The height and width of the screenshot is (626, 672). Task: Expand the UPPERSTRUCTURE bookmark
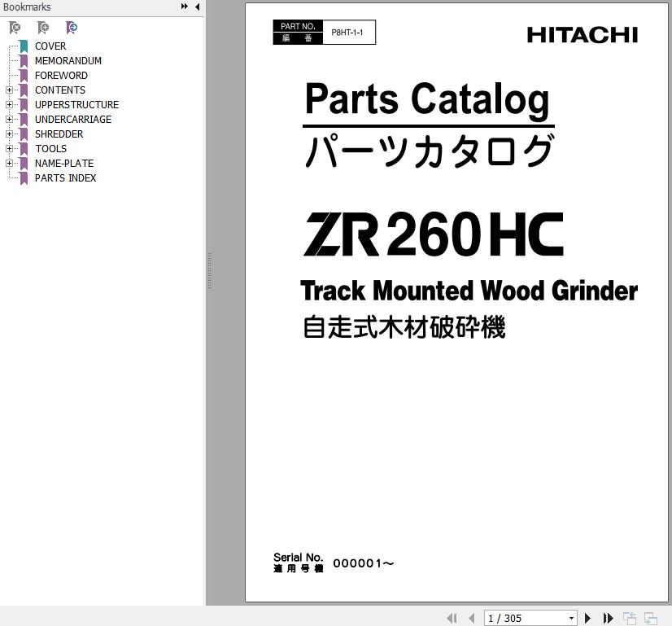click(x=9, y=105)
